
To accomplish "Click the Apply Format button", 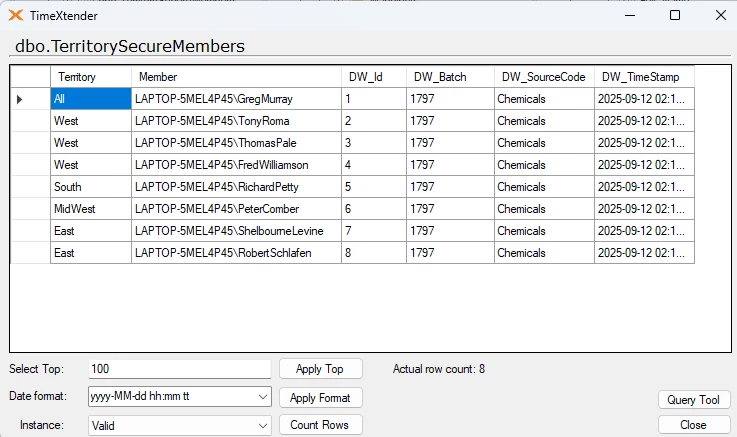I will click(321, 398).
